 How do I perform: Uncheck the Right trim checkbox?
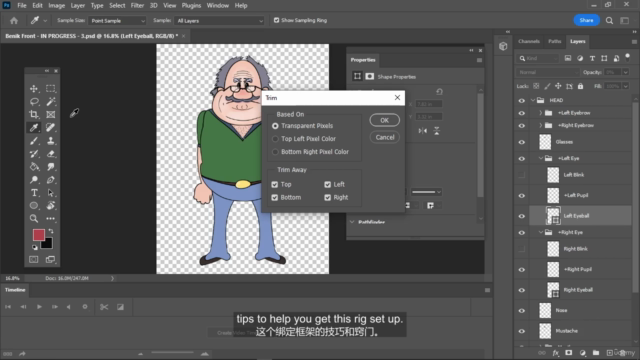(327, 198)
